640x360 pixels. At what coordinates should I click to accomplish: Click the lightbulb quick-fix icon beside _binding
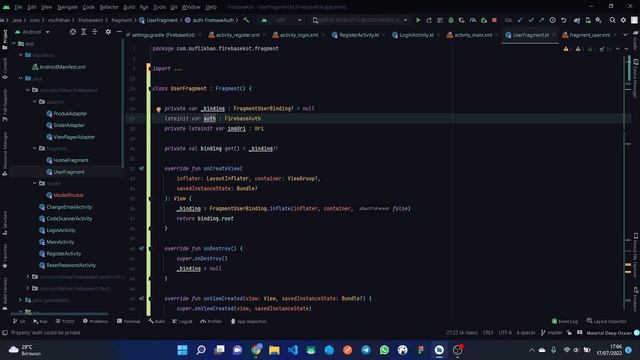click(158, 109)
